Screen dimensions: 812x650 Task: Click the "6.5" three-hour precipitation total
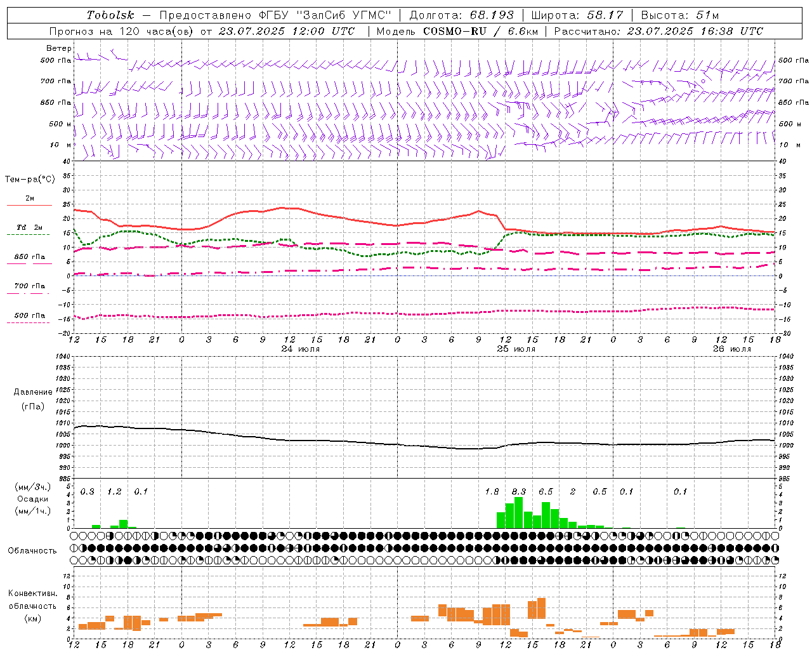546,491
